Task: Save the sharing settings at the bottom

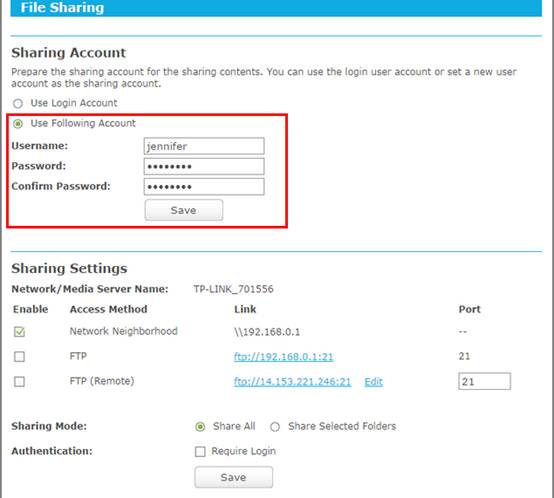Action: (234, 477)
